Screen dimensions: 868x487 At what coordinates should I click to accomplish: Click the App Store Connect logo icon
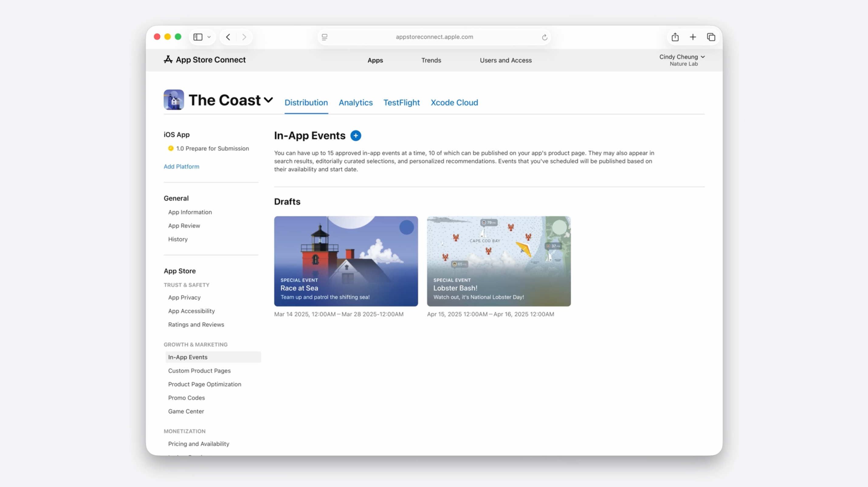tap(168, 60)
